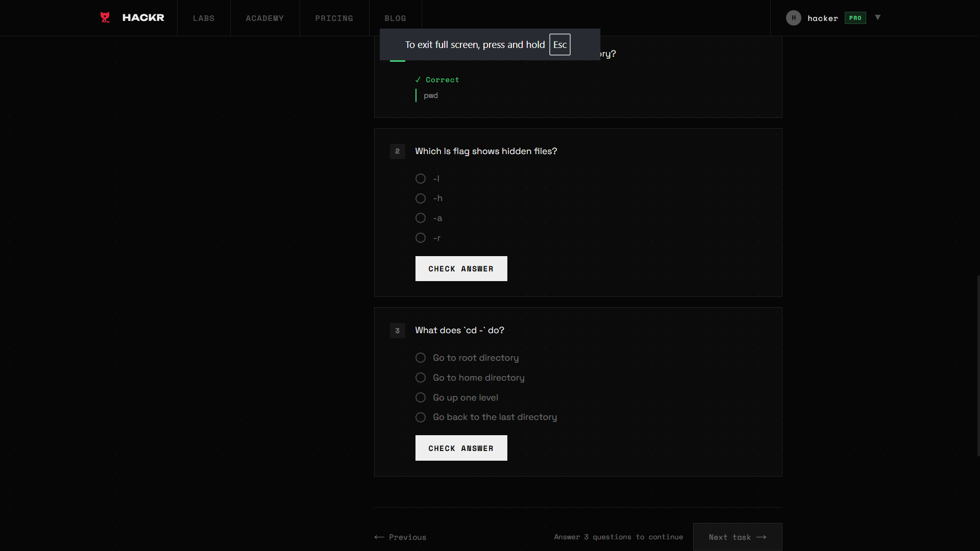Screen dimensions: 980x551
Task: Go to the ACADEMY section
Action: tap(265, 18)
